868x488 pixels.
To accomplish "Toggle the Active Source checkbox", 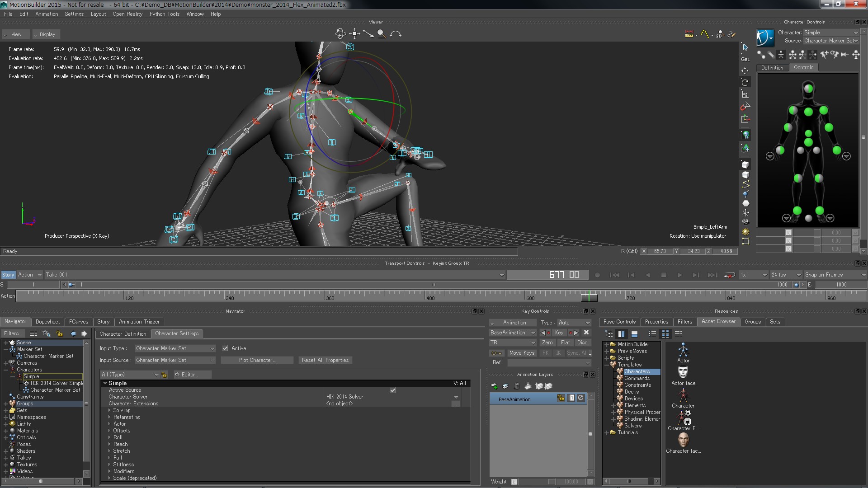I will coord(392,390).
